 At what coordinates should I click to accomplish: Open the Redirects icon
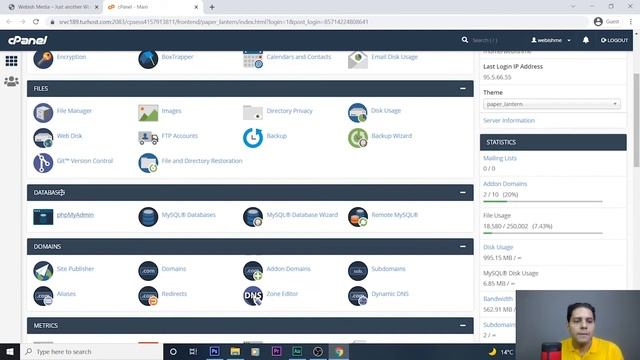tap(148, 296)
